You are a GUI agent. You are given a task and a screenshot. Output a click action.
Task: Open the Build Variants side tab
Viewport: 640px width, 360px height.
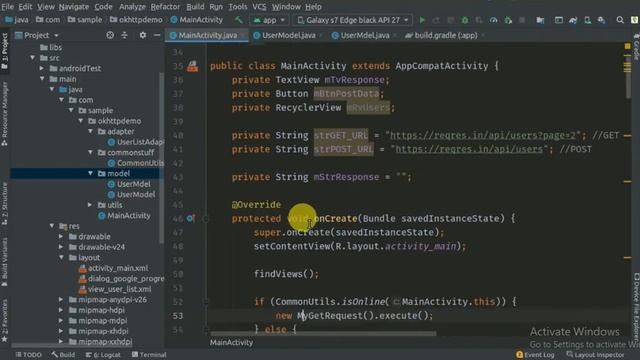click(x=4, y=262)
